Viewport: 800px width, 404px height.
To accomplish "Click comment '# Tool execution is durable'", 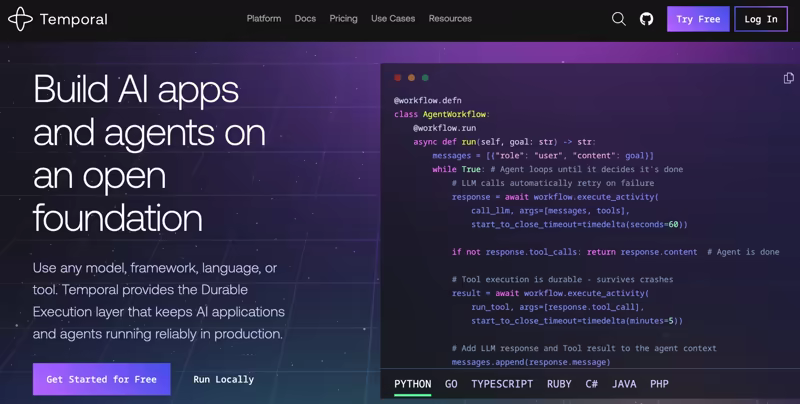I will 562,280.
